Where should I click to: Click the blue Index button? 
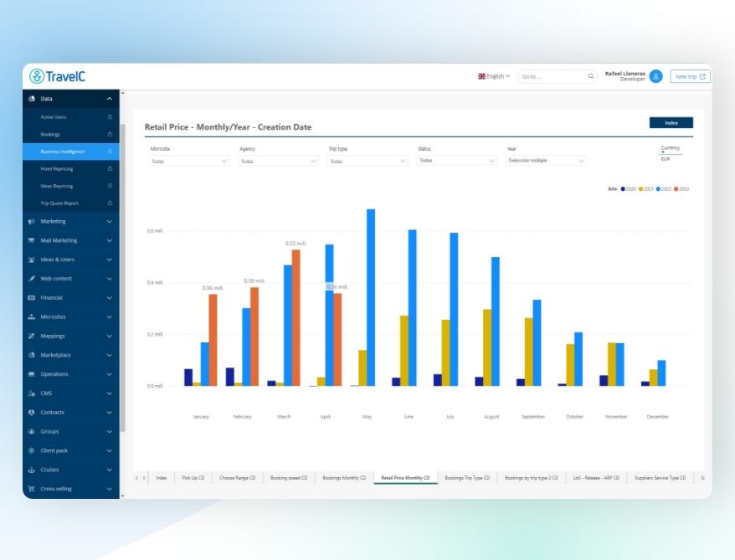[671, 123]
